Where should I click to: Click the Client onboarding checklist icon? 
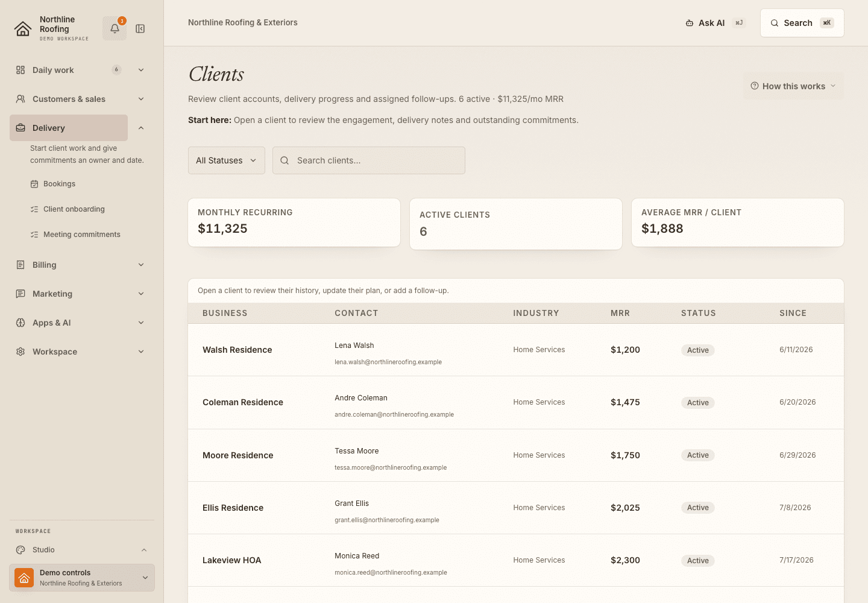pos(34,209)
